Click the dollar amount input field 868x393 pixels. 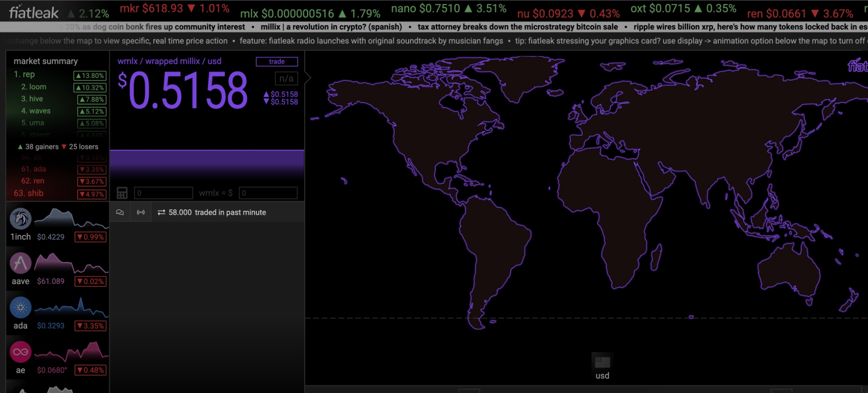point(268,193)
